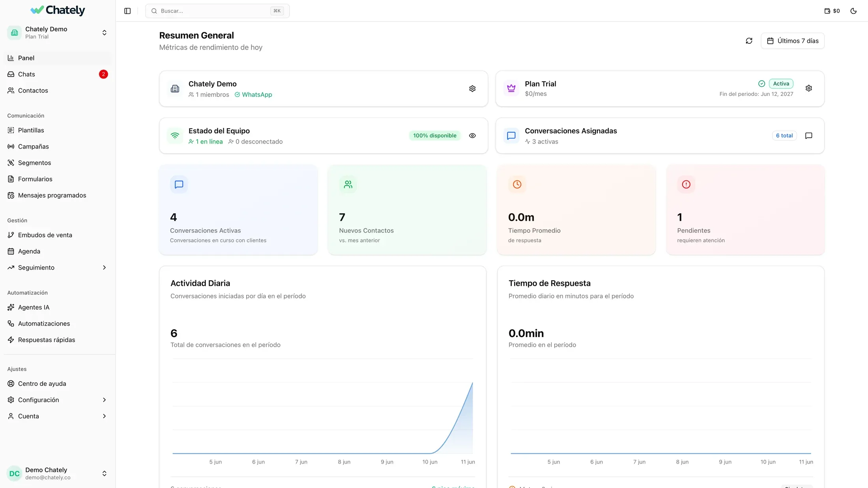Viewport: 868px width, 488px height.
Task: Focus the Buscar search field
Action: 217,11
